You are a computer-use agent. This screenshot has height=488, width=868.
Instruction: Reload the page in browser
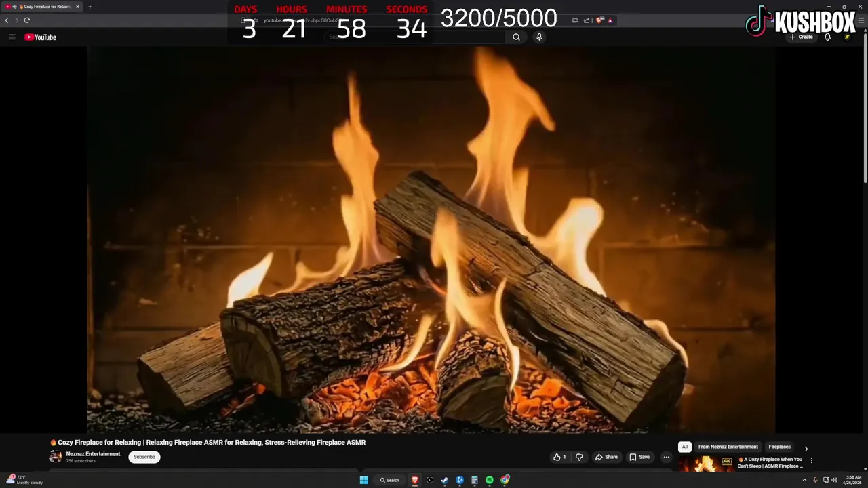coord(27,20)
